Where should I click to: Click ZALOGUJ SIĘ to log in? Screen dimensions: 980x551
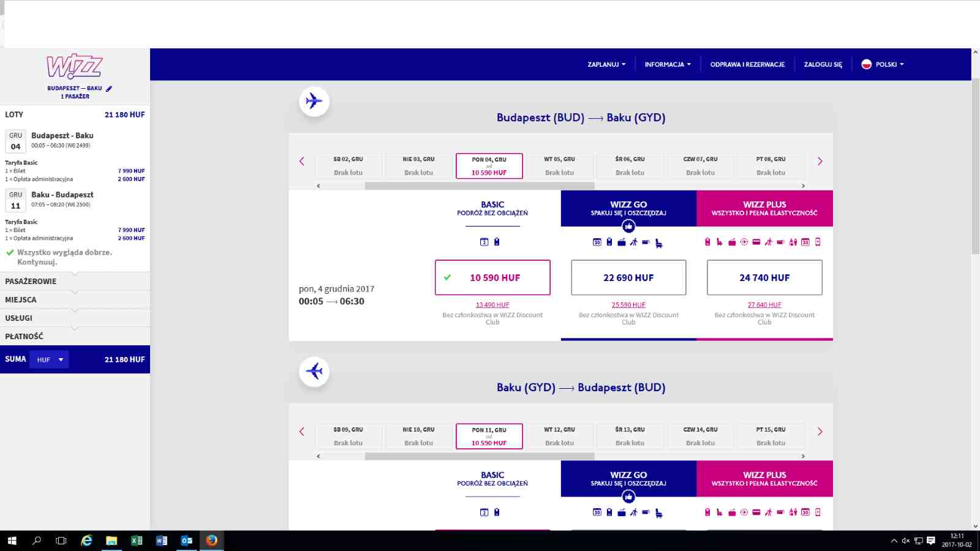[x=823, y=64]
